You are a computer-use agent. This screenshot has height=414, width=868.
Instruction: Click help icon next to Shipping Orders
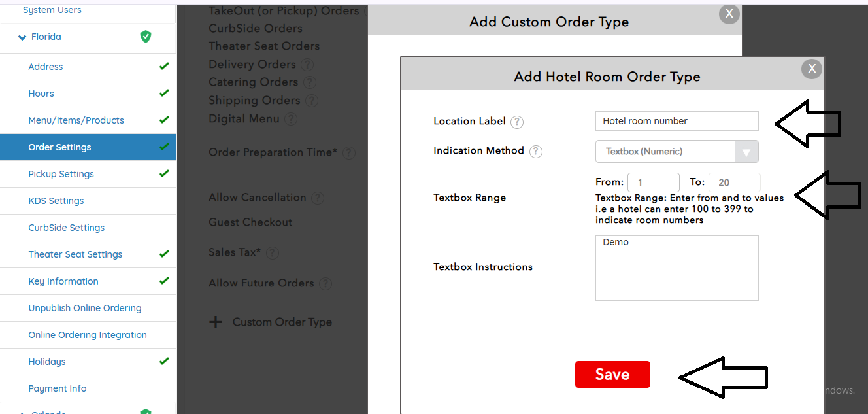[x=312, y=101]
